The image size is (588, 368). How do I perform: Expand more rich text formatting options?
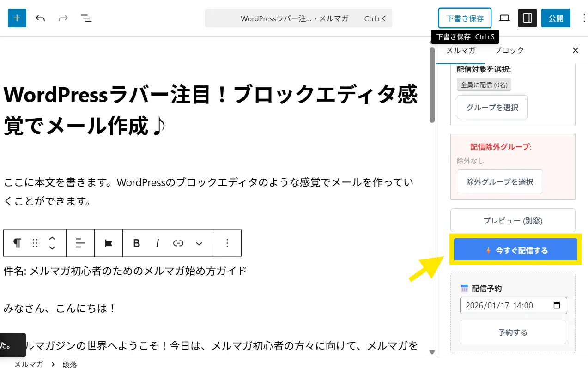(199, 243)
